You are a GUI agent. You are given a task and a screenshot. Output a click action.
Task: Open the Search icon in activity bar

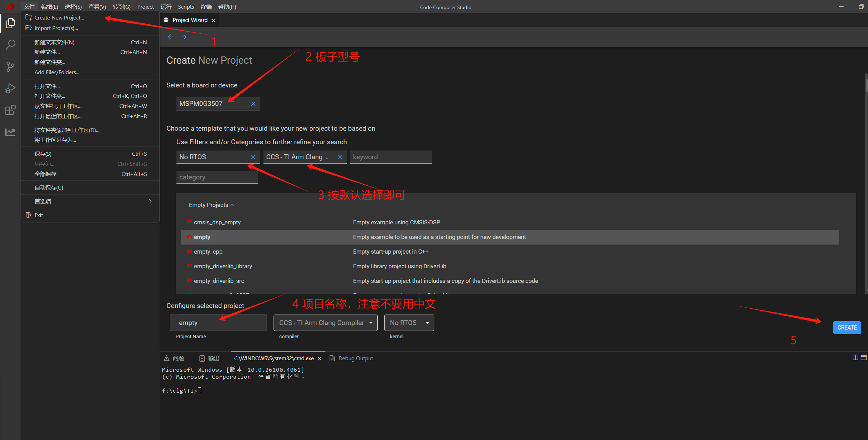point(10,45)
